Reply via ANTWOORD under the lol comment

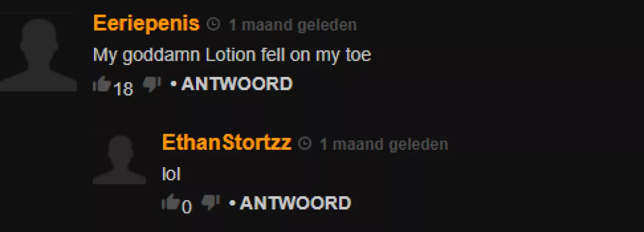click(x=295, y=203)
